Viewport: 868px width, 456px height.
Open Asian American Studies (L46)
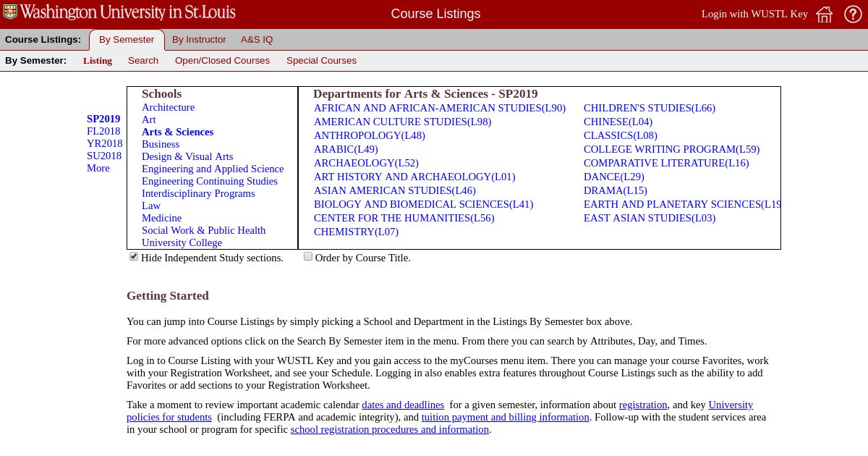click(x=395, y=190)
